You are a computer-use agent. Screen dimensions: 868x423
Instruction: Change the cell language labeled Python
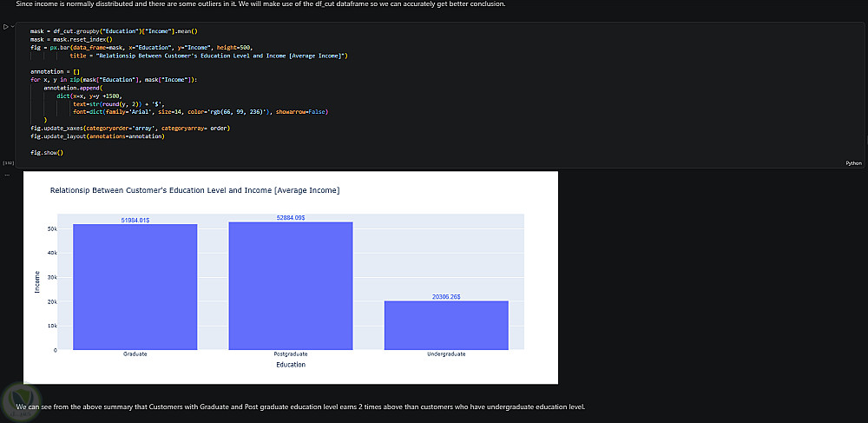tap(853, 163)
